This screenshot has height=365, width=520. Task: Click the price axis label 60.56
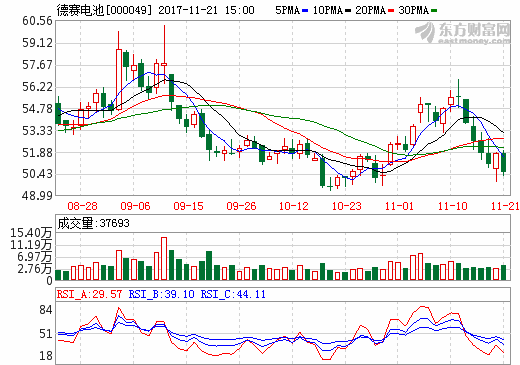coord(37,21)
